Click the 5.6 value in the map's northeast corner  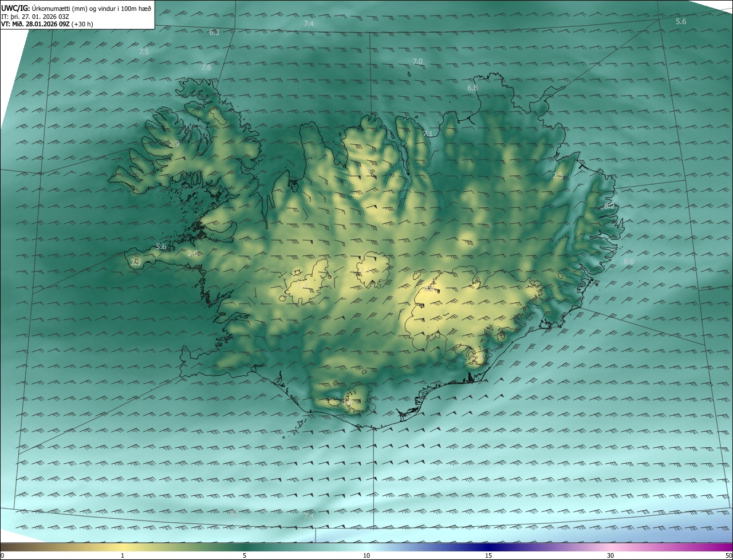click(681, 22)
